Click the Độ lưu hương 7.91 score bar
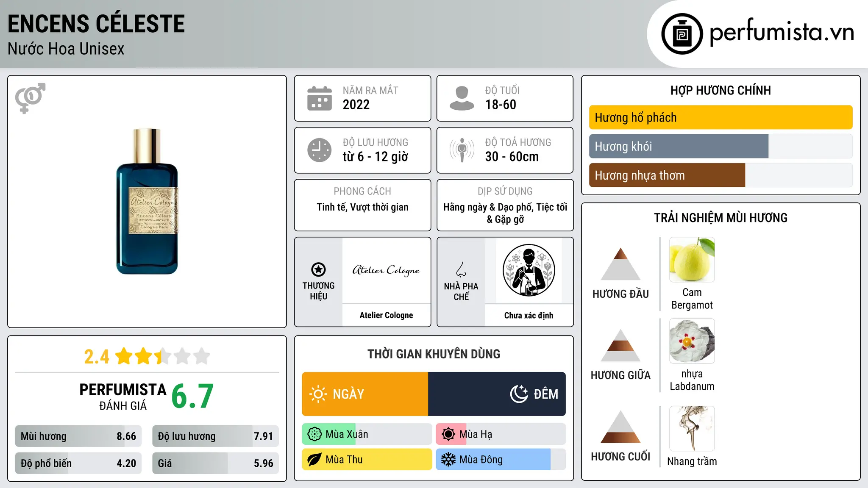 tap(215, 436)
